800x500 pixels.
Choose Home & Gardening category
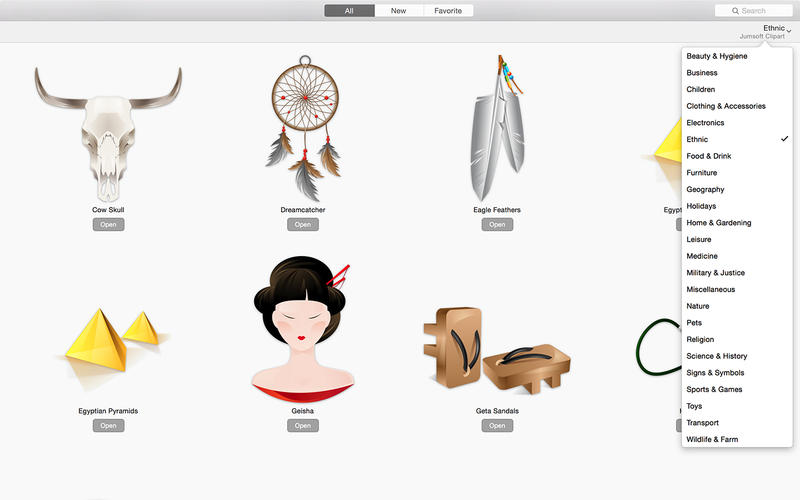(737, 223)
